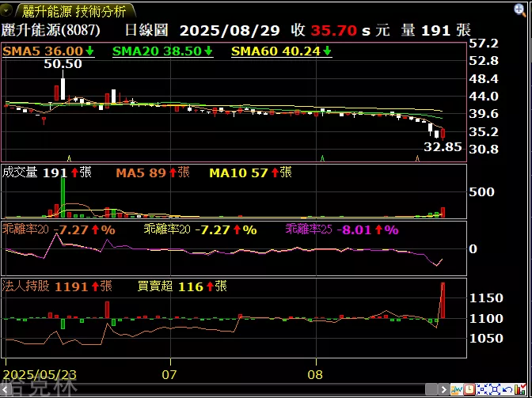This screenshot has width=532, height=398.
Task: Click the latest red volume bar
Action: coord(443,212)
